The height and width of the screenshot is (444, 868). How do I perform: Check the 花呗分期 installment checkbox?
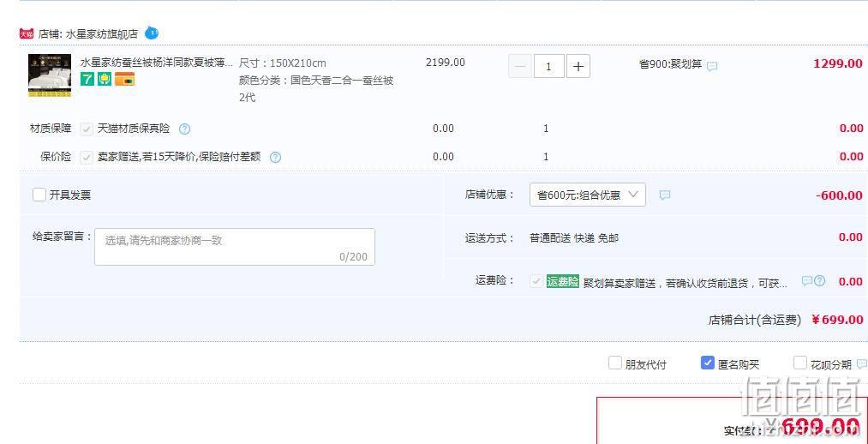[x=800, y=363]
